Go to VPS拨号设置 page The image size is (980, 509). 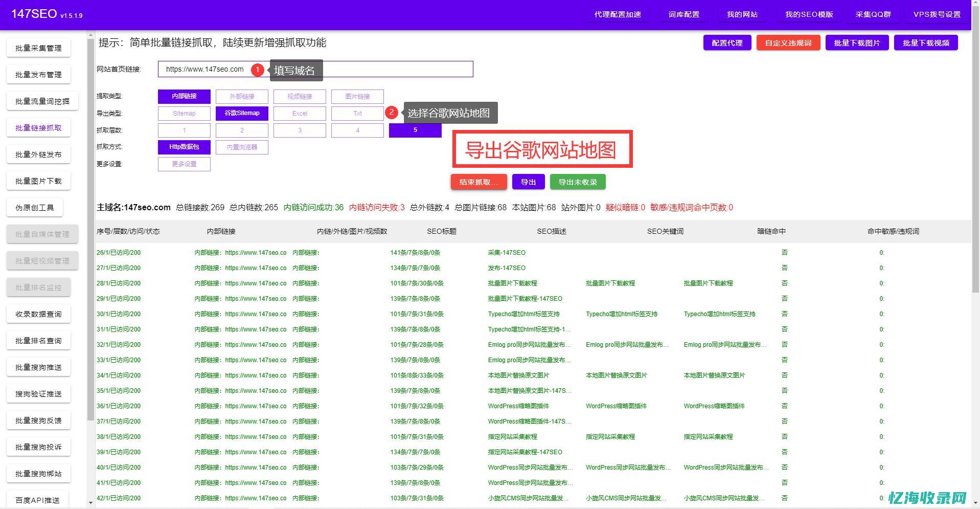tap(937, 14)
